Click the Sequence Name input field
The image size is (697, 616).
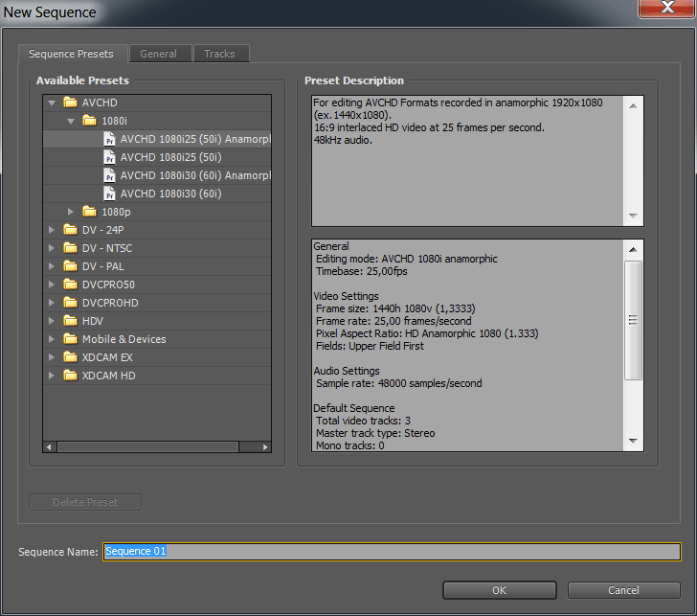pos(392,552)
